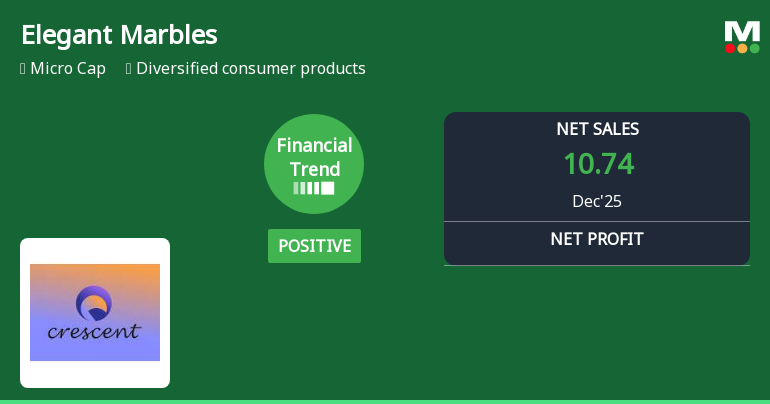Click the POSITIVE status badge
Image resolution: width=770 pixels, height=404 pixels.
pos(314,246)
